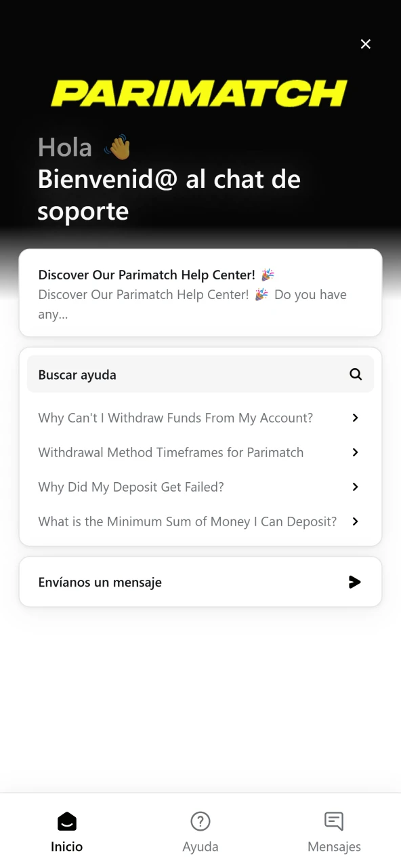The width and height of the screenshot is (401, 868).
Task: Select the Inicio home icon in bottom navigation
Action: click(x=66, y=821)
